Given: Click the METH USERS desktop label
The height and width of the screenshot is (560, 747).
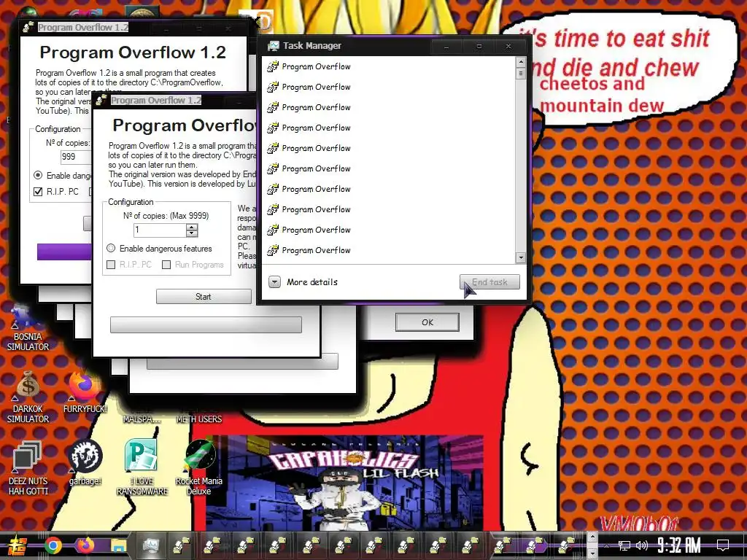Looking at the screenshot, I should pyautogui.click(x=199, y=419).
